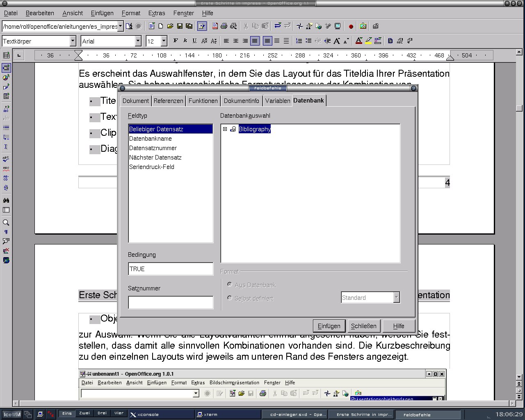Viewport: 525px width, 420px height.
Task: Open the Arial font name dropdown
Action: coord(138,41)
